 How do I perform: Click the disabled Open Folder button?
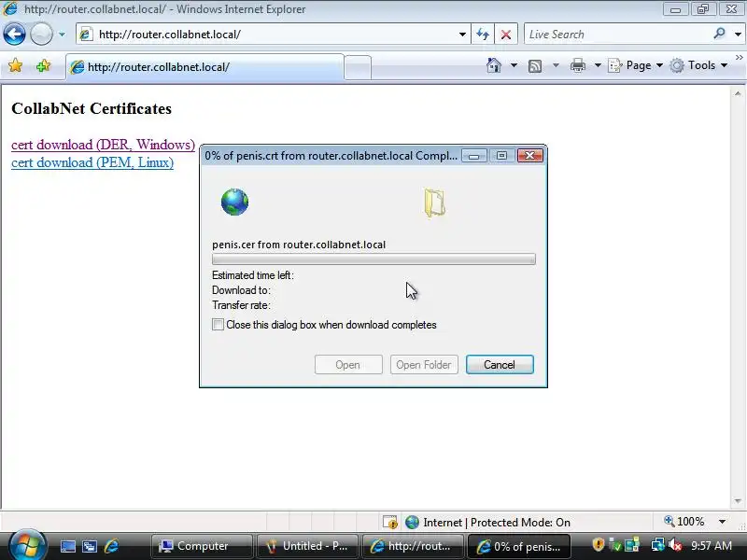pyautogui.click(x=424, y=364)
